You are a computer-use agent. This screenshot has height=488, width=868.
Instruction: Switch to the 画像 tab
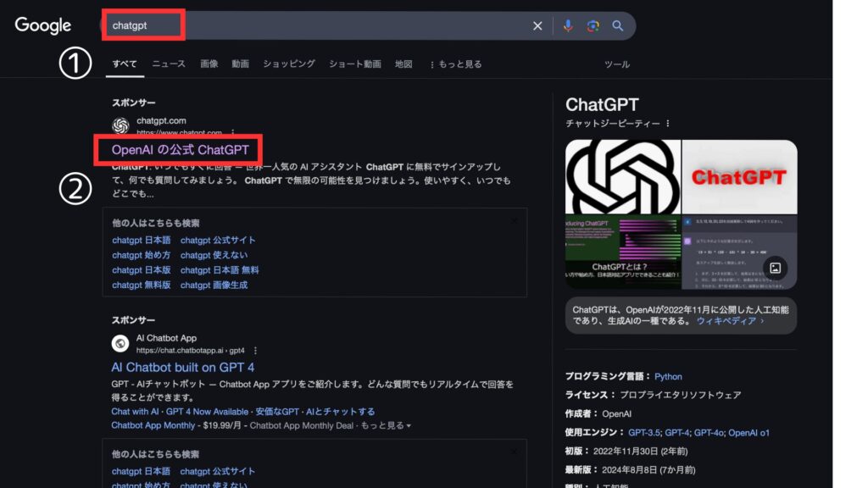coord(209,64)
